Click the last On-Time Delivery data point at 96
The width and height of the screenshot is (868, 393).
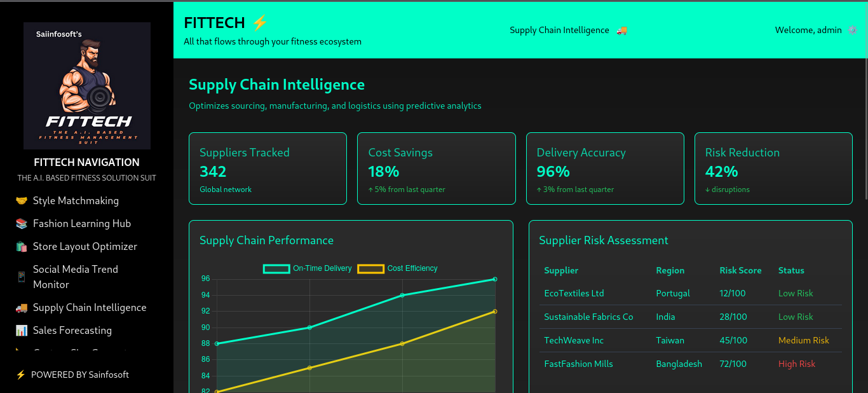point(495,279)
